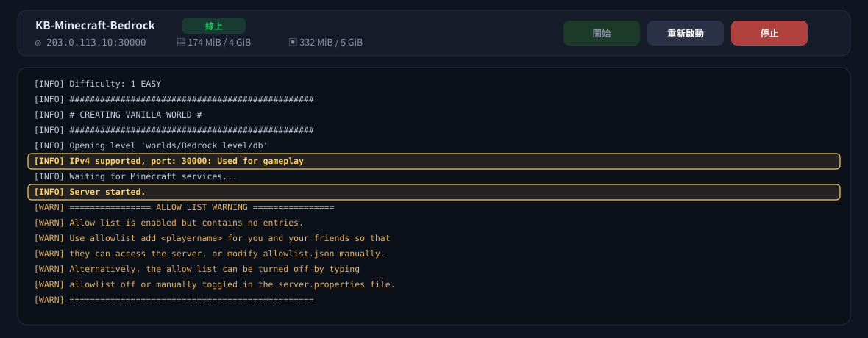
Task: Select the highlighted IPv4 port 30000 log line
Action: tap(434, 161)
